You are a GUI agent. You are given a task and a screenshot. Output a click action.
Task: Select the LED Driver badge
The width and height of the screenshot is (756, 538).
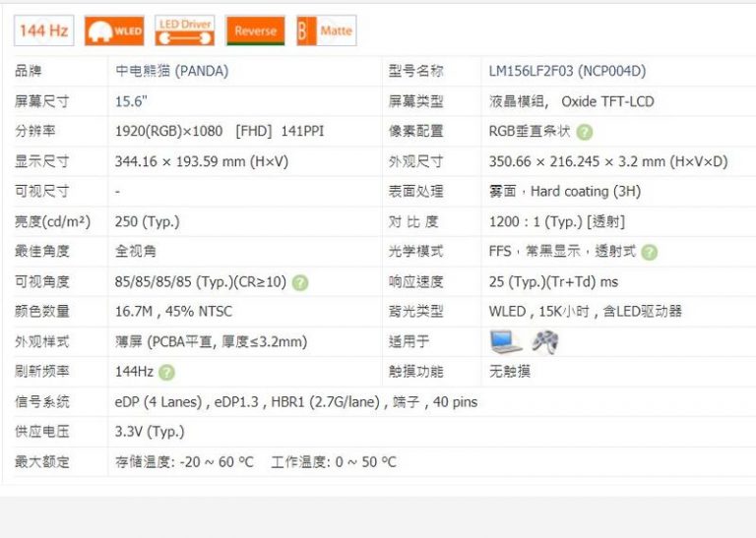[185, 30]
